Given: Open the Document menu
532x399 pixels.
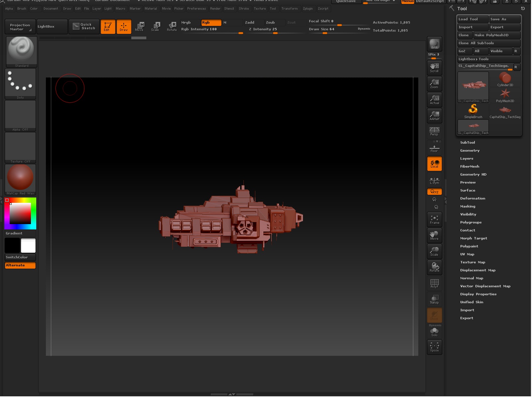Looking at the screenshot, I should point(51,9).
